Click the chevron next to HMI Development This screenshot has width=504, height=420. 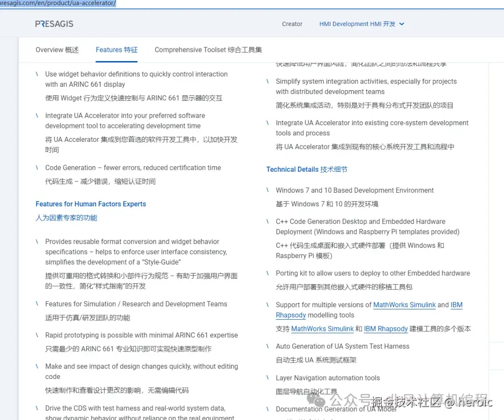(x=401, y=24)
